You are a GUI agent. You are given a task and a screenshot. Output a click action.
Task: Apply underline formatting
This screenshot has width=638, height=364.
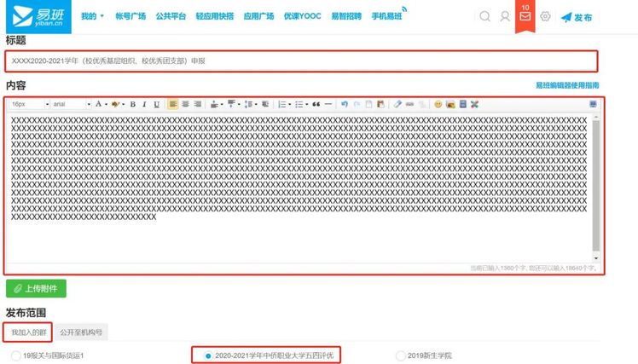pyautogui.click(x=157, y=104)
